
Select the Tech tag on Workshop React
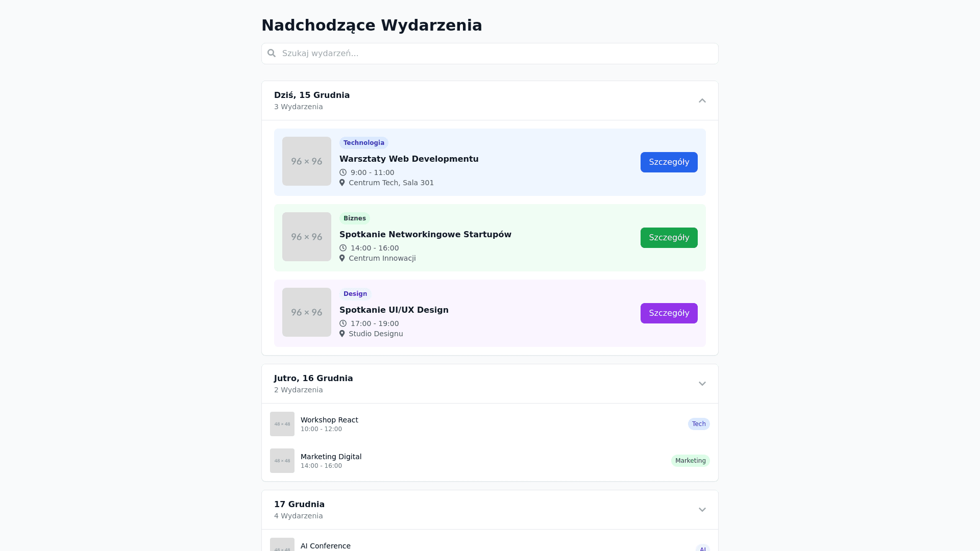(x=698, y=424)
